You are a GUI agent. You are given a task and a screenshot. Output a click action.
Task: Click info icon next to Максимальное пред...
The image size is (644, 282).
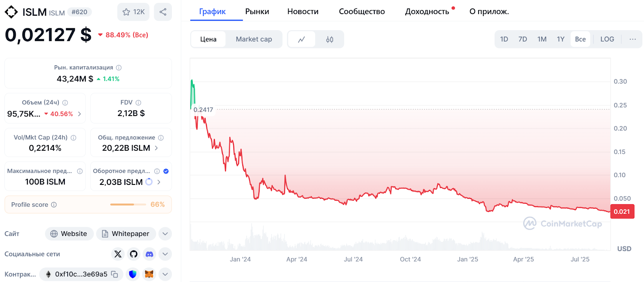tap(80, 171)
